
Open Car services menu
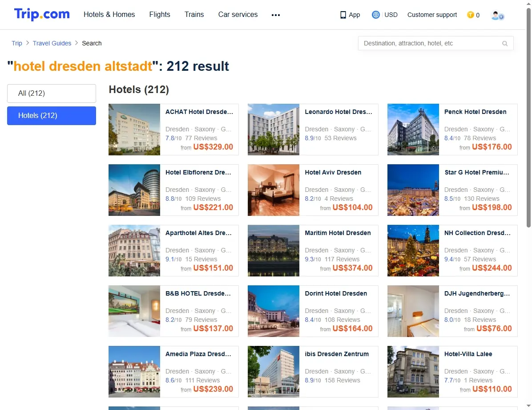click(x=238, y=15)
